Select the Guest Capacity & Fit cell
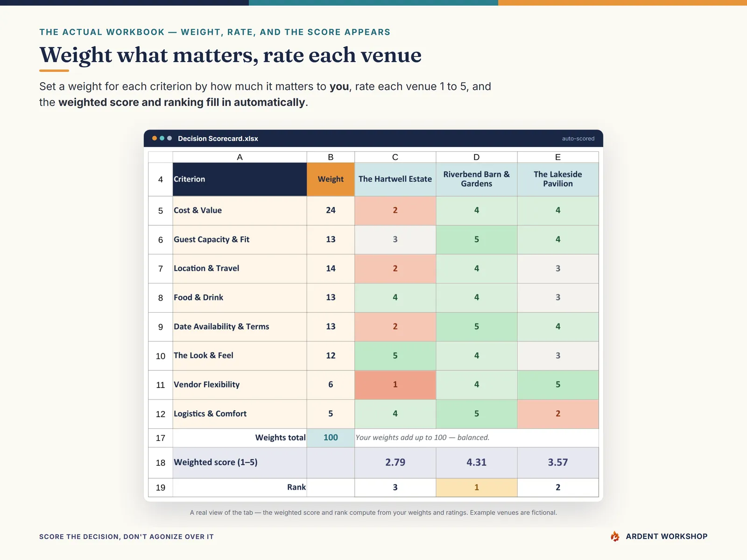 pos(240,239)
